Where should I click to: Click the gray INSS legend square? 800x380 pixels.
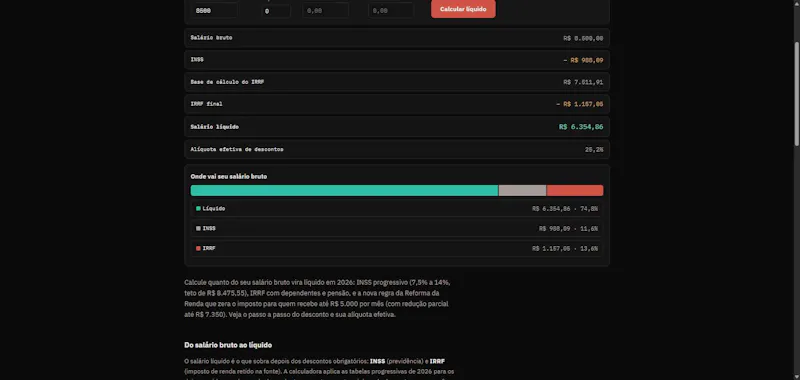coord(198,229)
